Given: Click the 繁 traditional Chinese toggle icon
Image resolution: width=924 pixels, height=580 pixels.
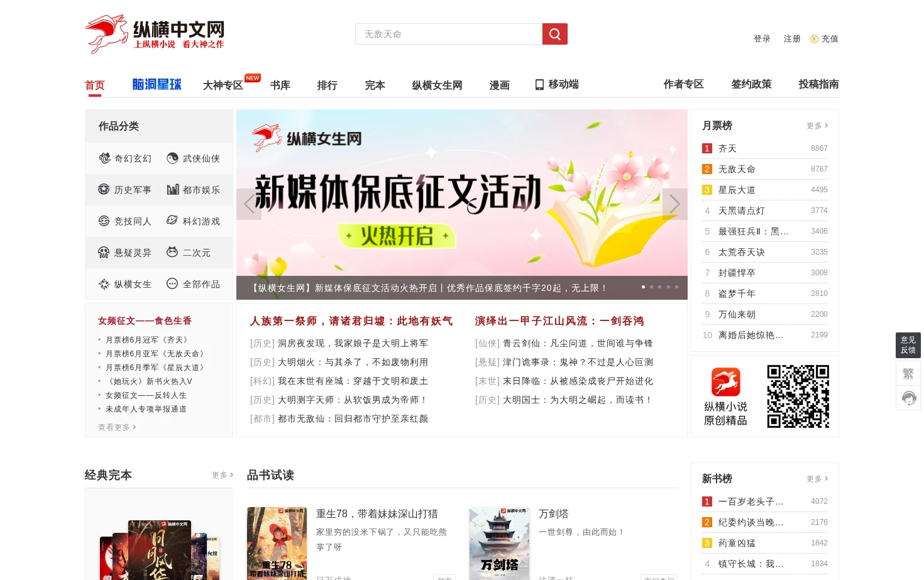Looking at the screenshot, I should click(908, 374).
